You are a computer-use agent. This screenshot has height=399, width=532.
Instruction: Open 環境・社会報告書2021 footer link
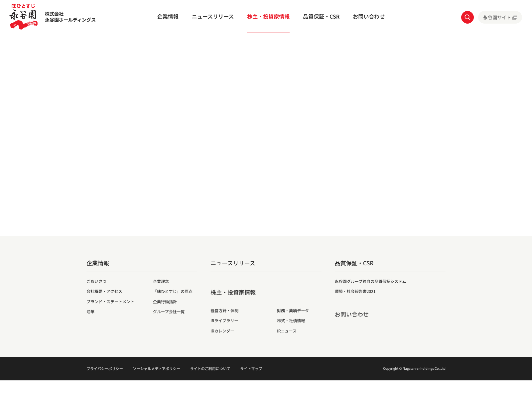[x=355, y=291]
